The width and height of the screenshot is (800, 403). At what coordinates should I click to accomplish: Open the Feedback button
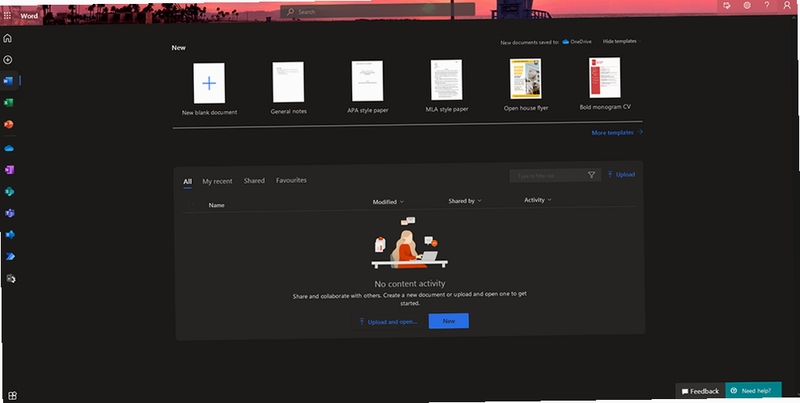(700, 391)
